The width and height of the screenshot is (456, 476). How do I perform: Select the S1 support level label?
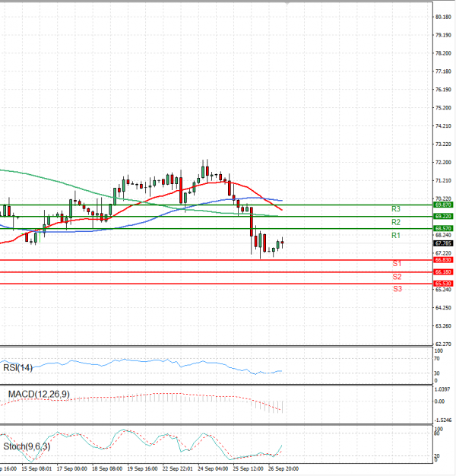pos(397,264)
